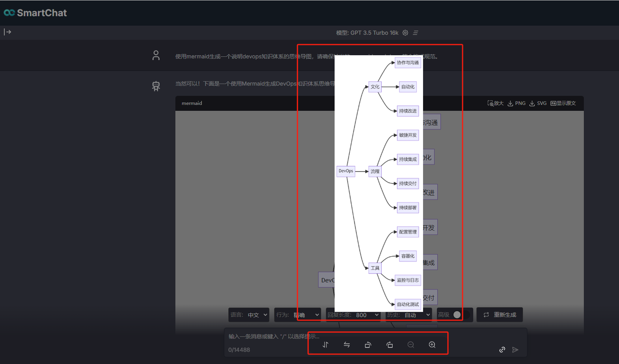Click the DevOps node in preview image
This screenshot has height=364, width=619.
[346, 171]
